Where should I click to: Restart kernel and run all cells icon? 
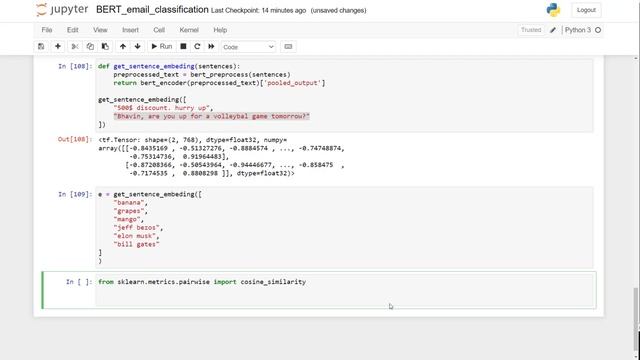point(211,47)
